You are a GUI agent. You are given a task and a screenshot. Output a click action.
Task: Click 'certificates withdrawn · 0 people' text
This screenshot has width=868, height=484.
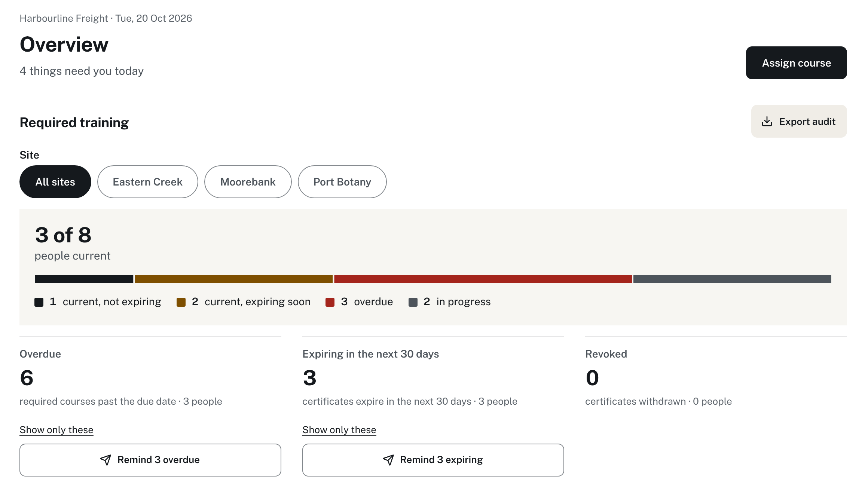pos(658,401)
